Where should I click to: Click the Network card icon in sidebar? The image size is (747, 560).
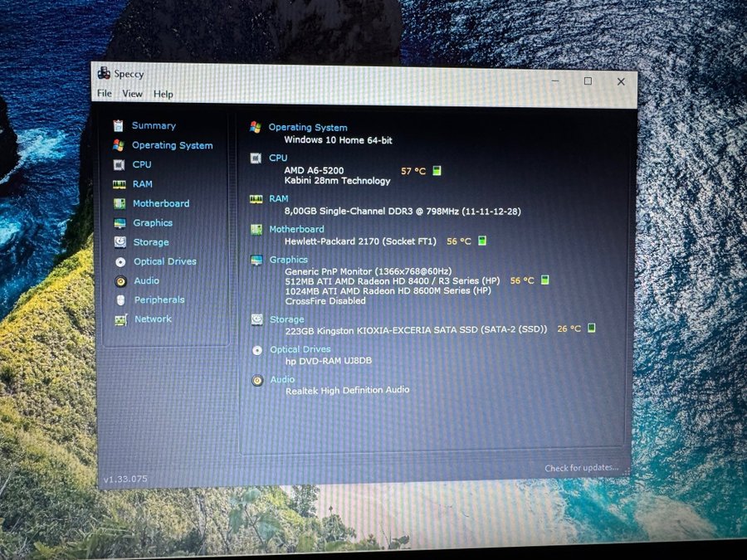pos(121,320)
